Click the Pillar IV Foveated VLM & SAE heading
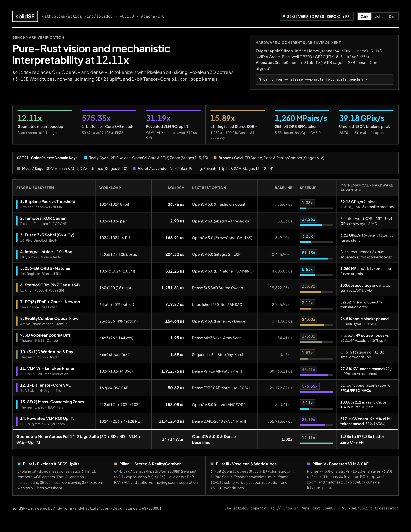This screenshot has width=411, height=532. coord(340,464)
